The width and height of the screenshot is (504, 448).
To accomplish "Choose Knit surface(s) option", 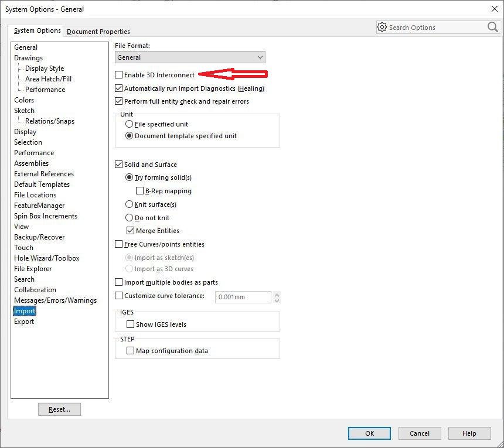I will (x=129, y=204).
